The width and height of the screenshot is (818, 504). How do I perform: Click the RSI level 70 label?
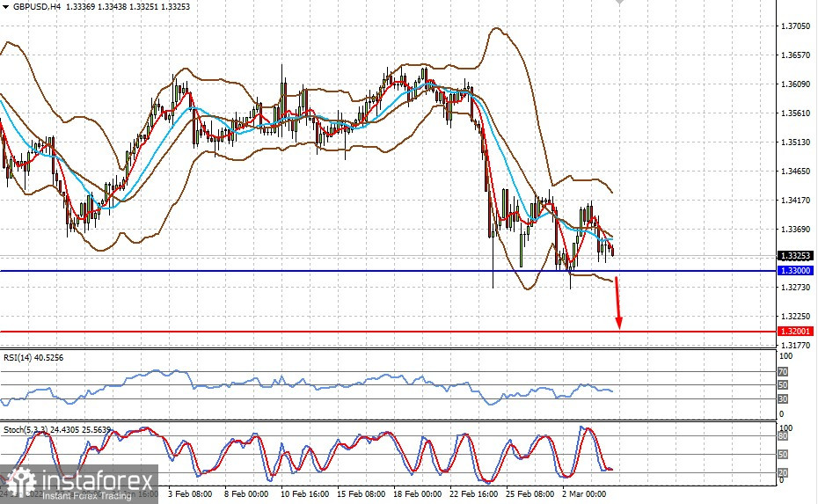tap(783, 372)
